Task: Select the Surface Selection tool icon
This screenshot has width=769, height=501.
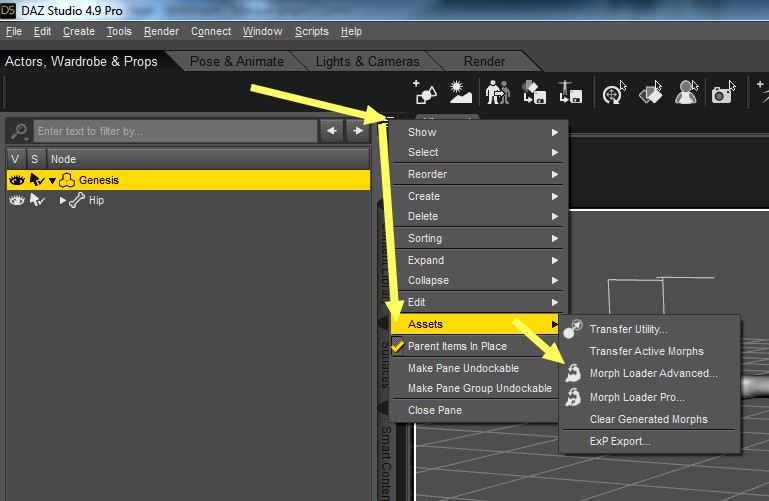Action: coord(651,92)
